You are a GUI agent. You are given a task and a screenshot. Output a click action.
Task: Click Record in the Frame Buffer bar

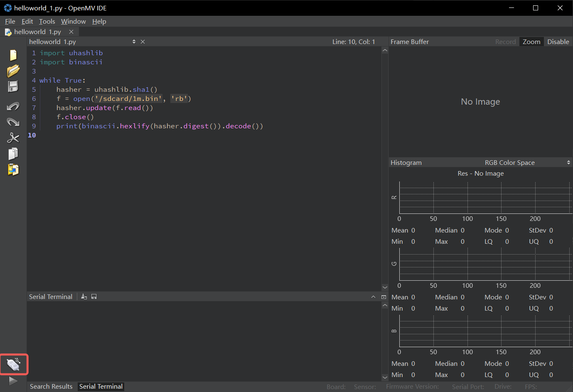point(506,42)
